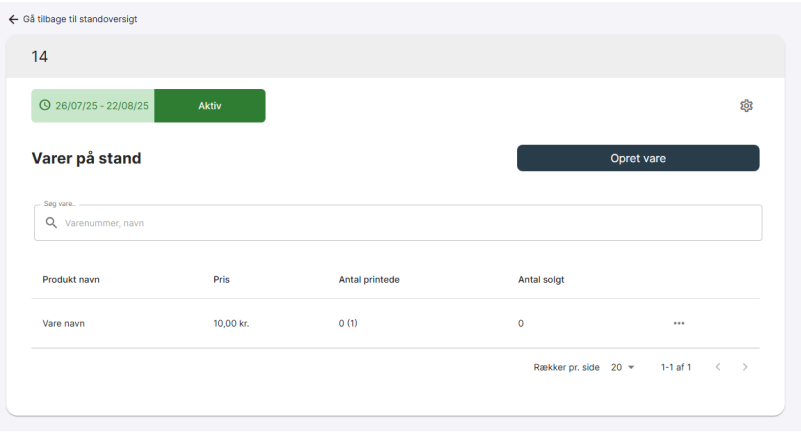The image size is (801, 433).
Task: Click the clock icon in date badge
Action: tap(44, 106)
